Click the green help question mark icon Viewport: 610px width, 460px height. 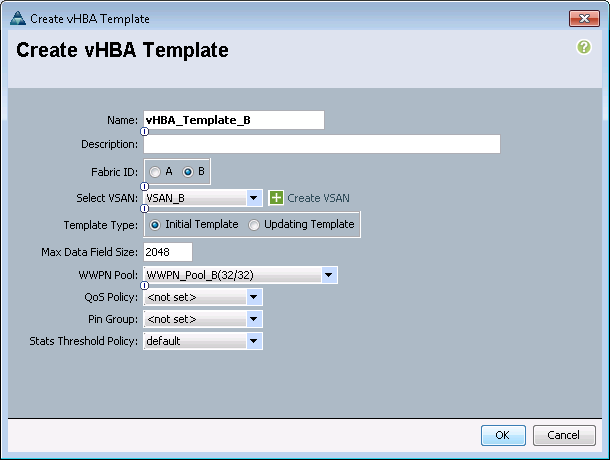[584, 47]
